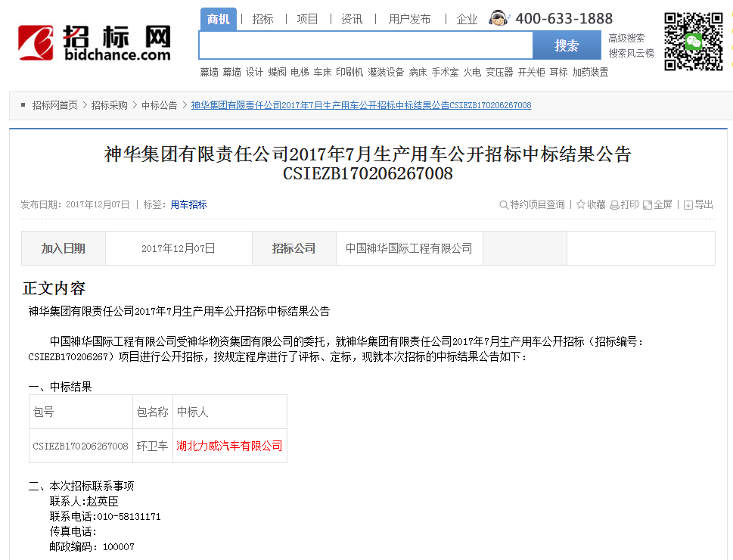The image size is (733, 560).
Task: Click the breadcrumb announcement title link
Action: click(361, 105)
